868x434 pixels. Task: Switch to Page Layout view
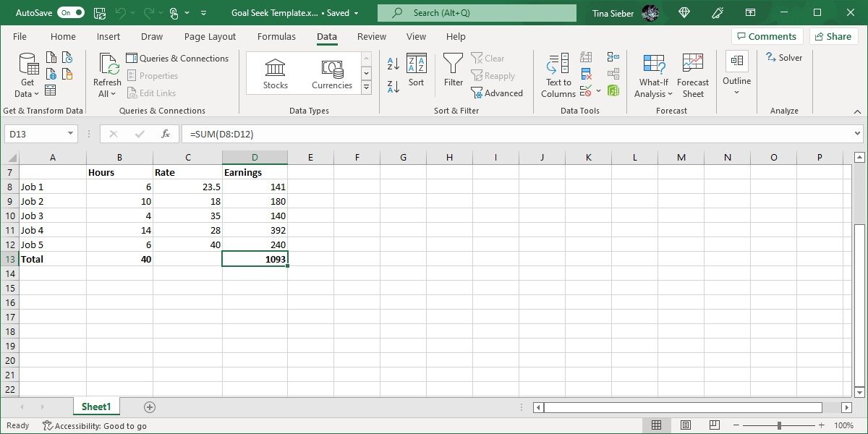click(686, 425)
